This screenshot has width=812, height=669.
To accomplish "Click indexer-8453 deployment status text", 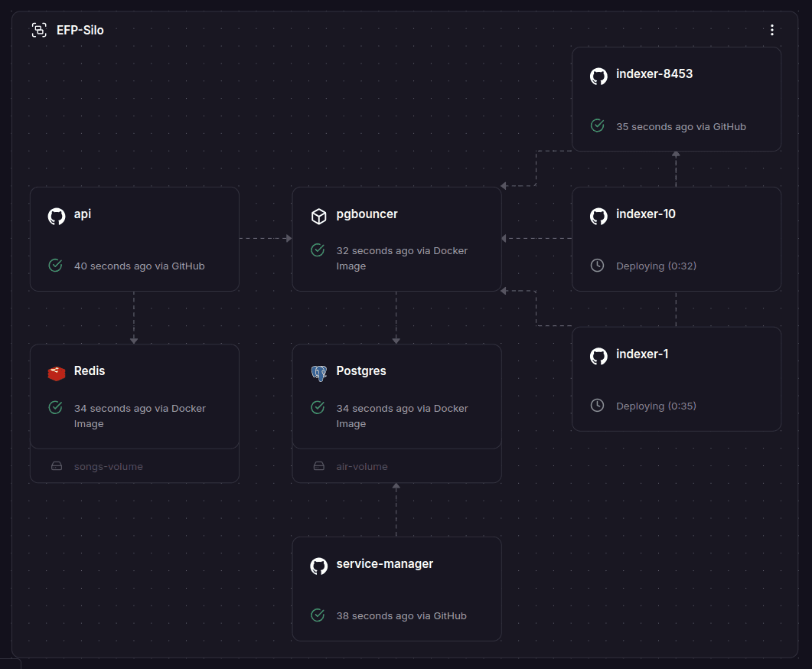I will (680, 126).
